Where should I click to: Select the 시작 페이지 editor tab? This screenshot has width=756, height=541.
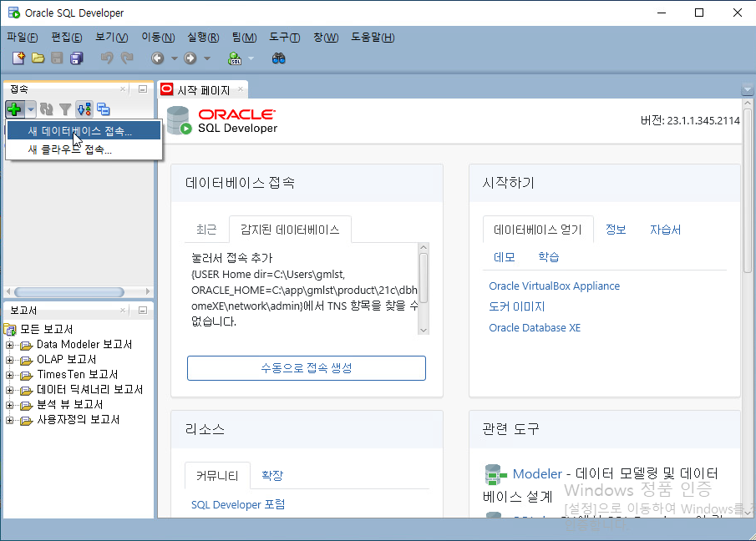pos(203,89)
